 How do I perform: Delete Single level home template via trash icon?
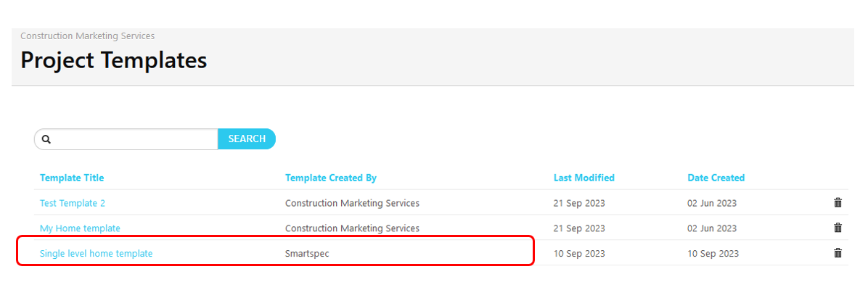[838, 253]
